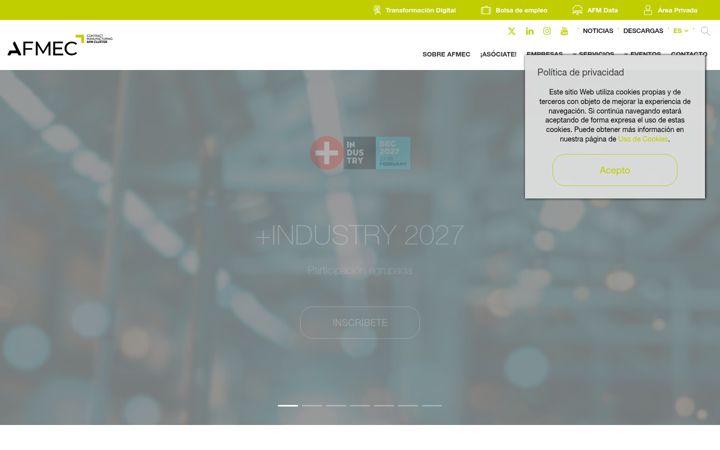Open Bolsa de empleo
The image size is (720, 450).
click(x=521, y=10)
